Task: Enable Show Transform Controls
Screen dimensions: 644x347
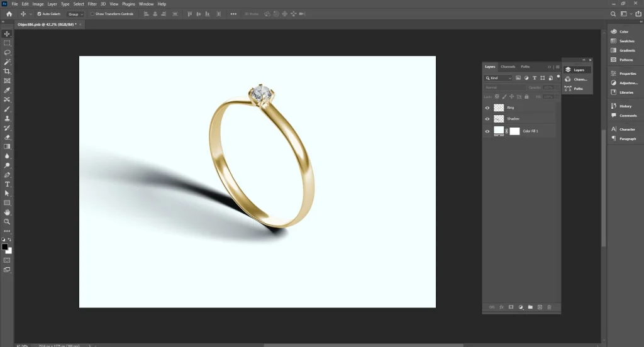Action: [x=92, y=14]
